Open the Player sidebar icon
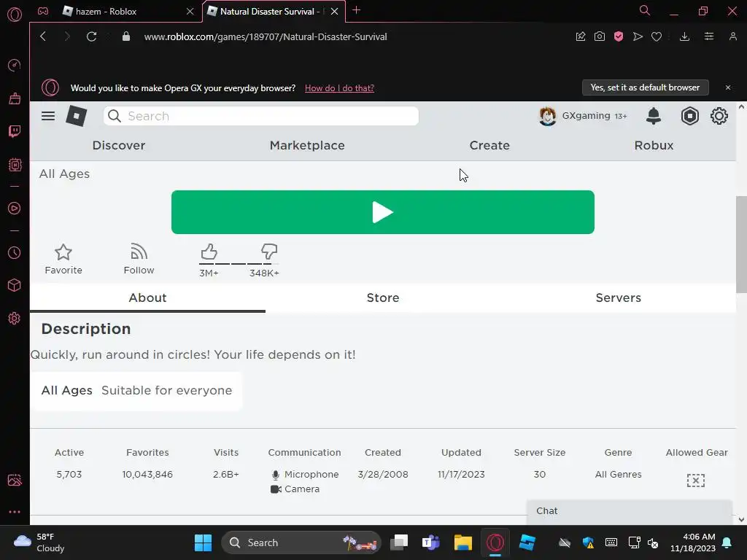This screenshot has height=560, width=747. pos(15,208)
